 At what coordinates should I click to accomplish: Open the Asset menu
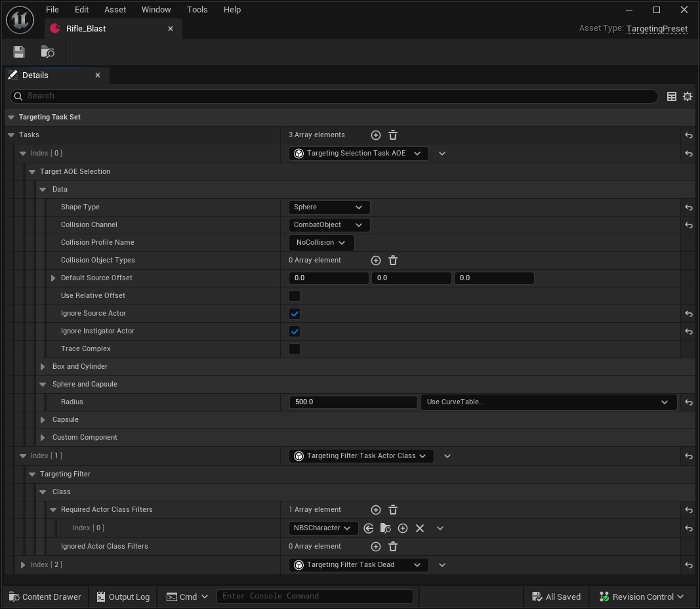coord(115,10)
